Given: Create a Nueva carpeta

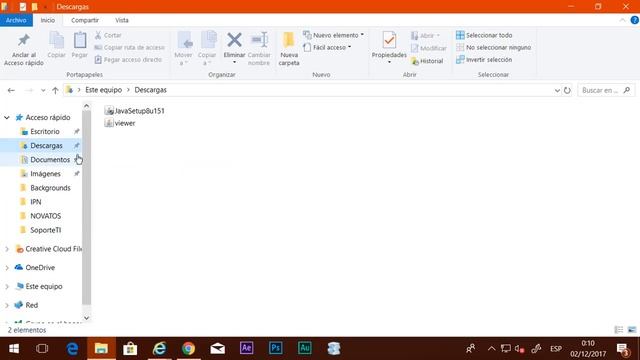Looking at the screenshot, I should [x=289, y=49].
